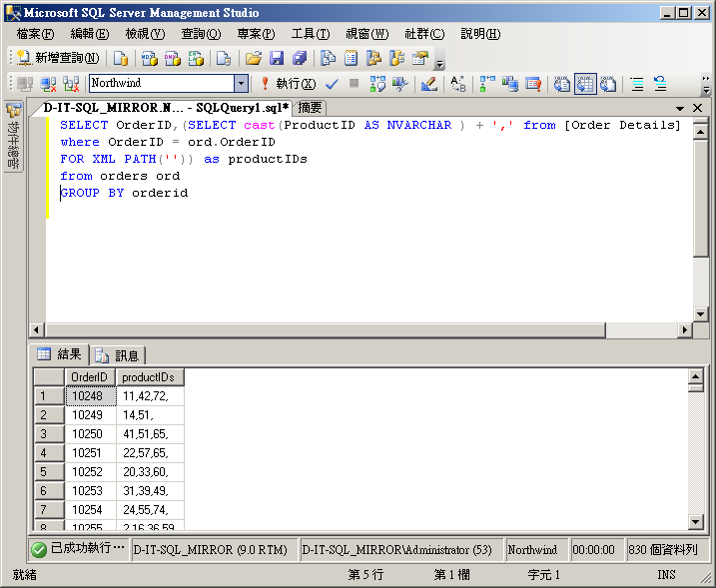This screenshot has width=716, height=588.
Task: Click the SQL Server Mobile Query icon
Action: pyautogui.click(x=224, y=58)
